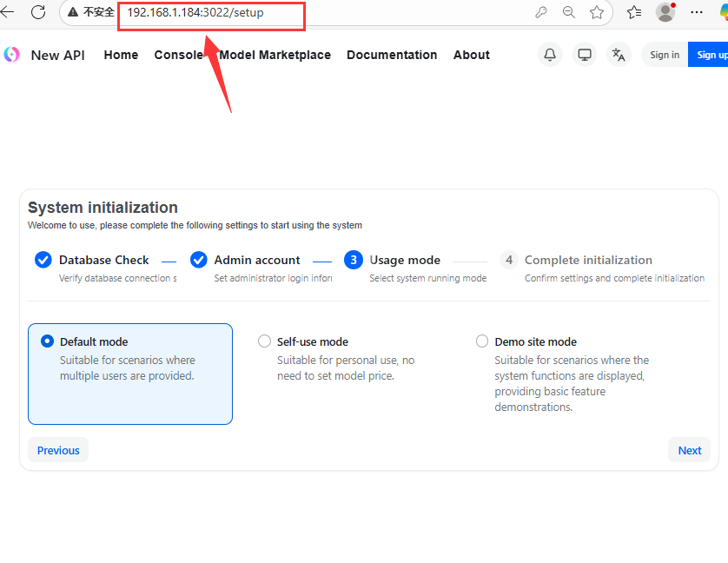Click the New API logo icon

tap(12, 55)
